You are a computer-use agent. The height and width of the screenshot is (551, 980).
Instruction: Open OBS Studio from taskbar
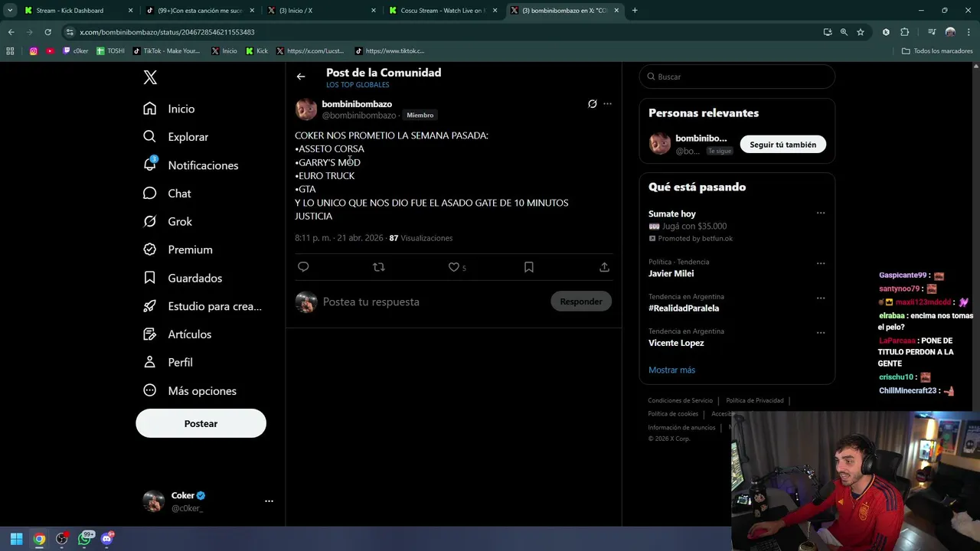(62, 539)
